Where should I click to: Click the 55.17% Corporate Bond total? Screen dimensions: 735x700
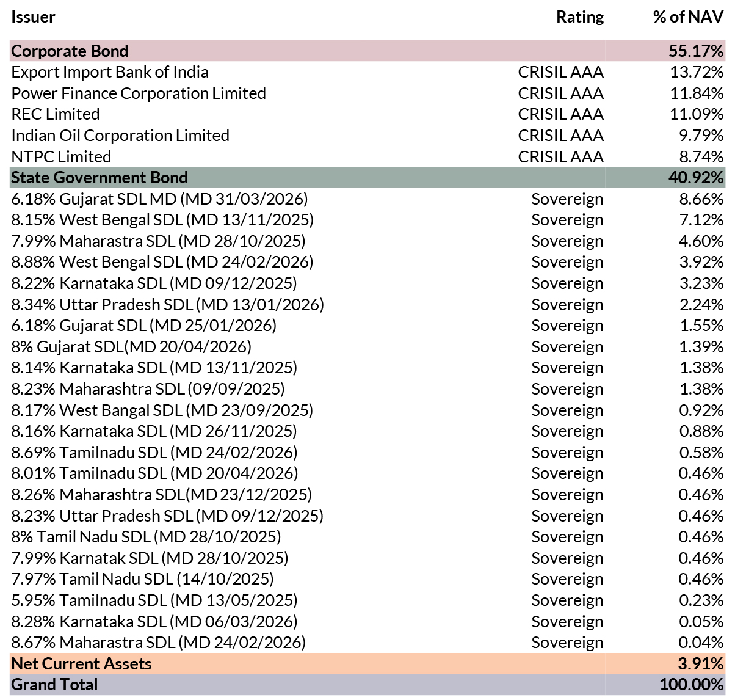click(x=696, y=51)
